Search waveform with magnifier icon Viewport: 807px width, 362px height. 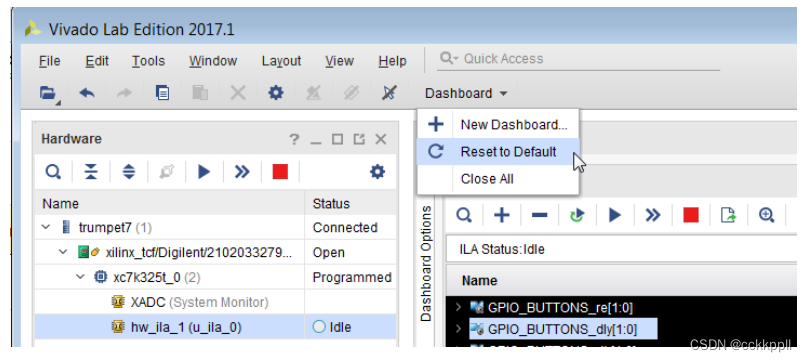click(464, 215)
